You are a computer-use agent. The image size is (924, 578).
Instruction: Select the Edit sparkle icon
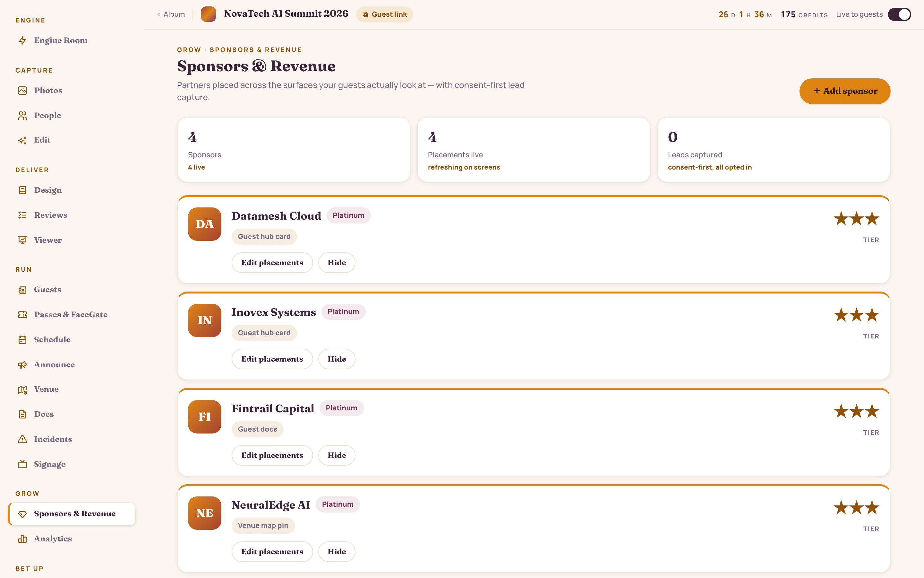coord(22,140)
